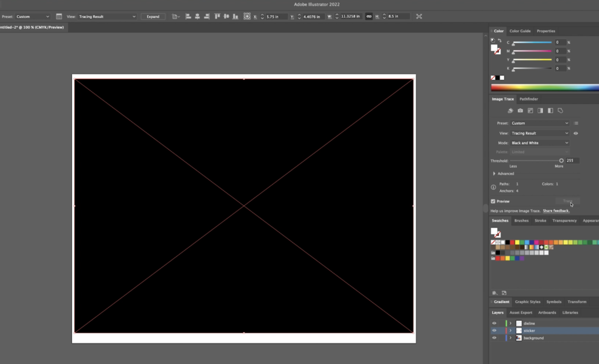This screenshot has height=364, width=599.
Task: Click the Threshold slider handle
Action: click(x=561, y=161)
